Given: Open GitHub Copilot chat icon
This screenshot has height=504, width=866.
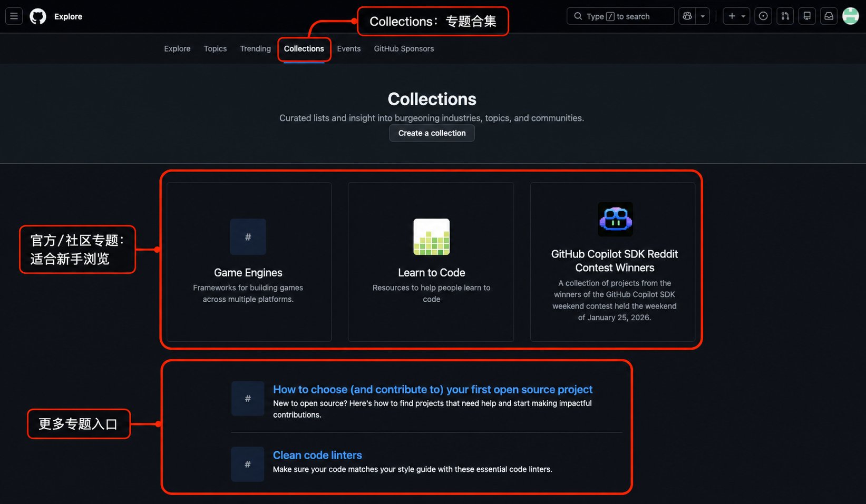Looking at the screenshot, I should pos(687,16).
